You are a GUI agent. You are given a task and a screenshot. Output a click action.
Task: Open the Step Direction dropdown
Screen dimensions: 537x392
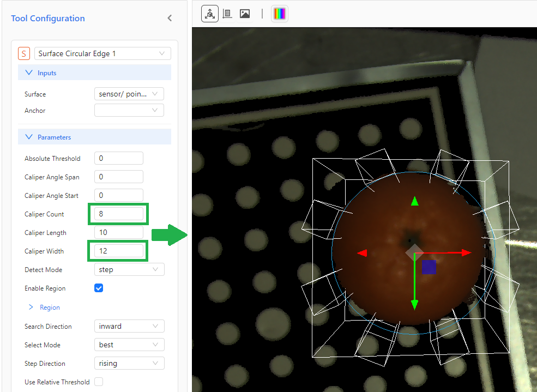pos(129,363)
